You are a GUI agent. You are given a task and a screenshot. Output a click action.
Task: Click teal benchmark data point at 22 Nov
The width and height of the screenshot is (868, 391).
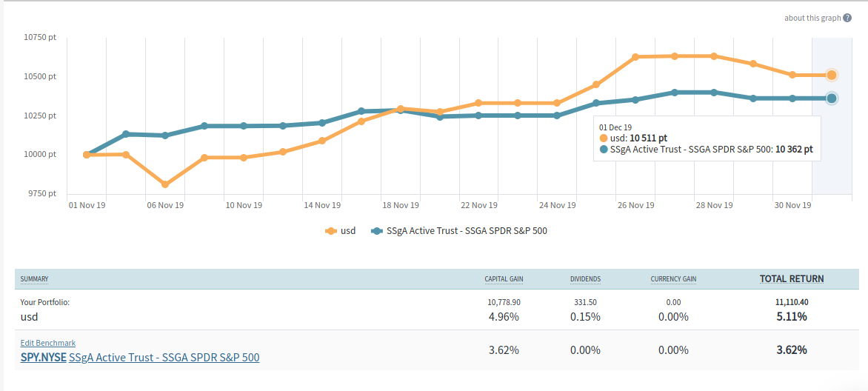click(x=478, y=116)
